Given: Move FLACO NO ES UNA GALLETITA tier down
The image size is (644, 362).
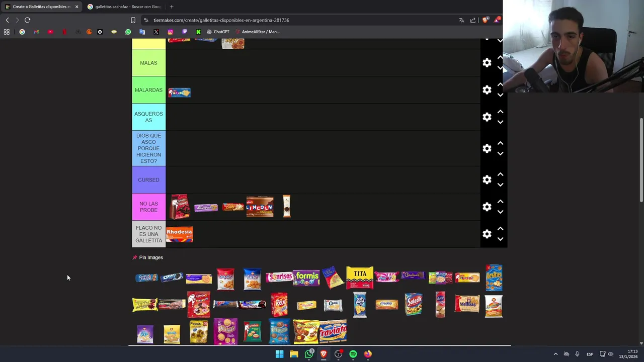Looking at the screenshot, I should click(500, 239).
